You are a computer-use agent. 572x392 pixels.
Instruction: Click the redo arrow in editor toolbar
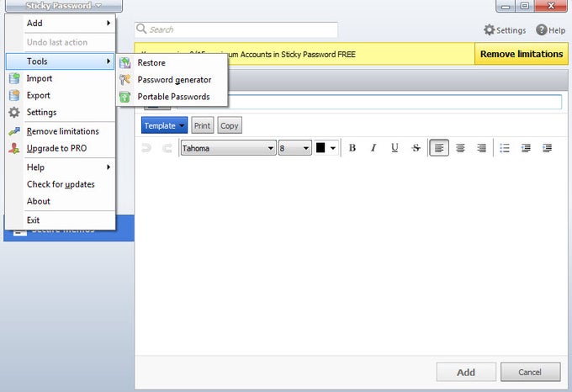coord(167,148)
